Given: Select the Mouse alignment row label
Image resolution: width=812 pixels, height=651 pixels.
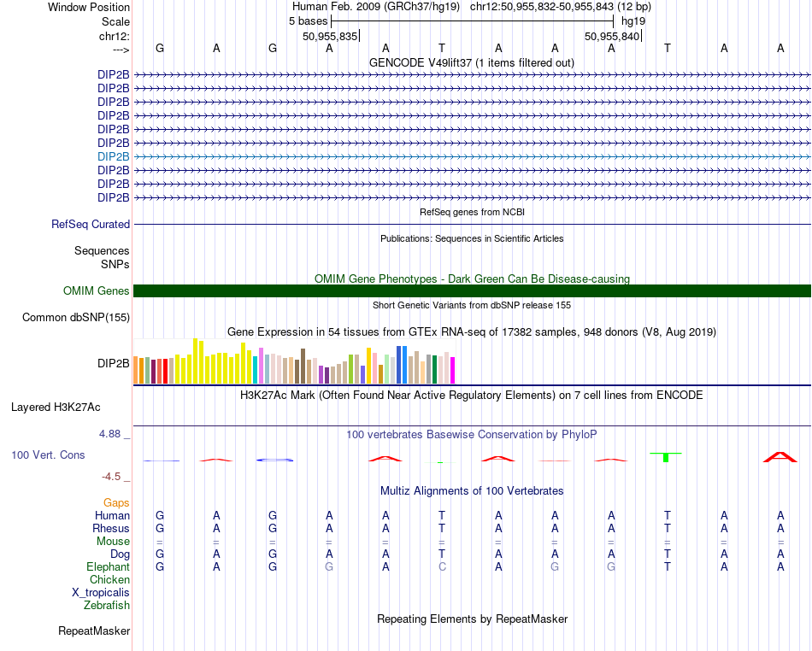Looking at the screenshot, I should [x=113, y=542].
